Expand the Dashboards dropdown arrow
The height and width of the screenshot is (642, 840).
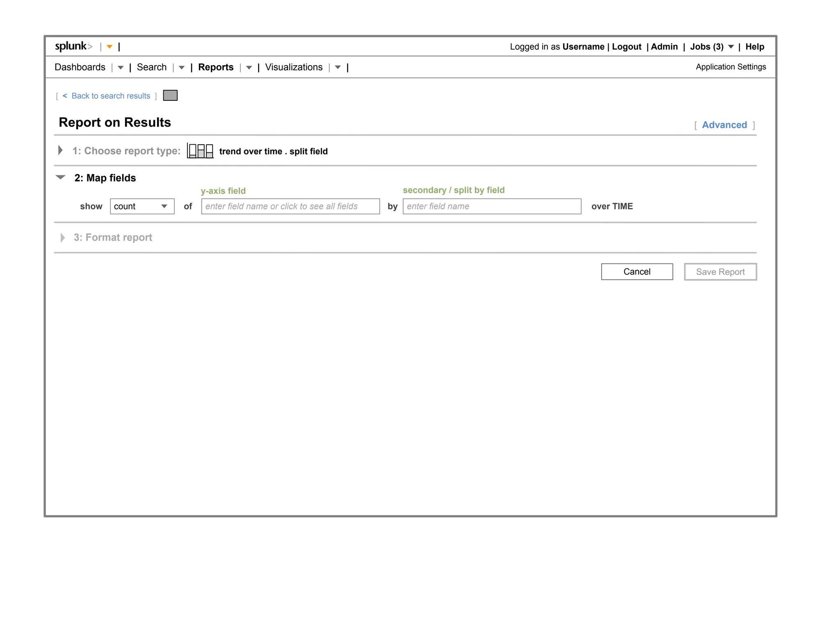(121, 68)
